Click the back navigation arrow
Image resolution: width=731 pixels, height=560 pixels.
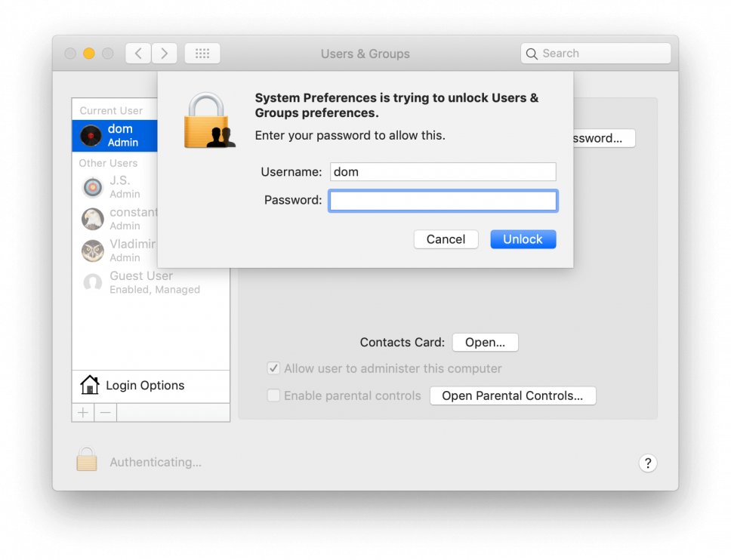[137, 53]
